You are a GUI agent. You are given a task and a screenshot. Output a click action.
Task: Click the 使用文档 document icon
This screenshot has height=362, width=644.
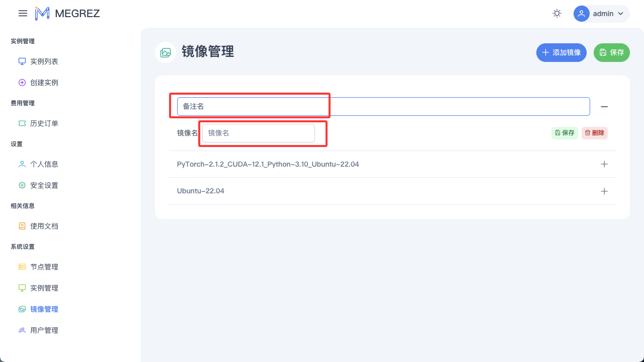click(22, 226)
